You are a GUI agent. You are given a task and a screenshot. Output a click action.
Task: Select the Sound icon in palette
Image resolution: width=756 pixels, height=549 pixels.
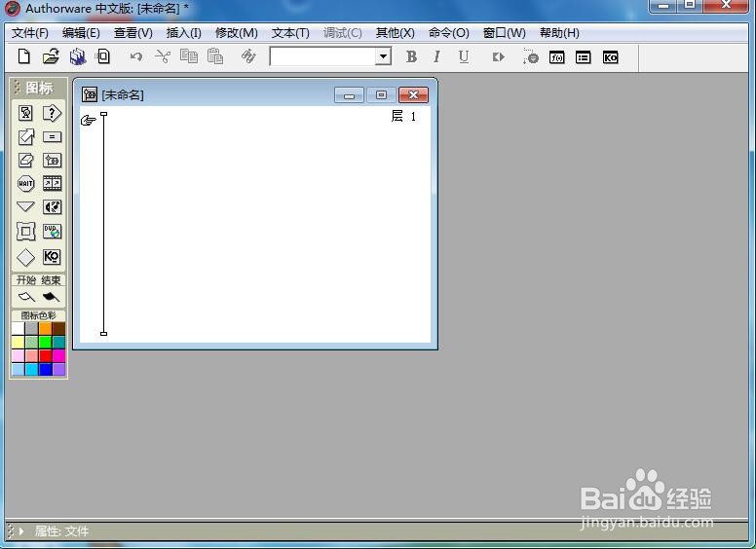tap(52, 207)
